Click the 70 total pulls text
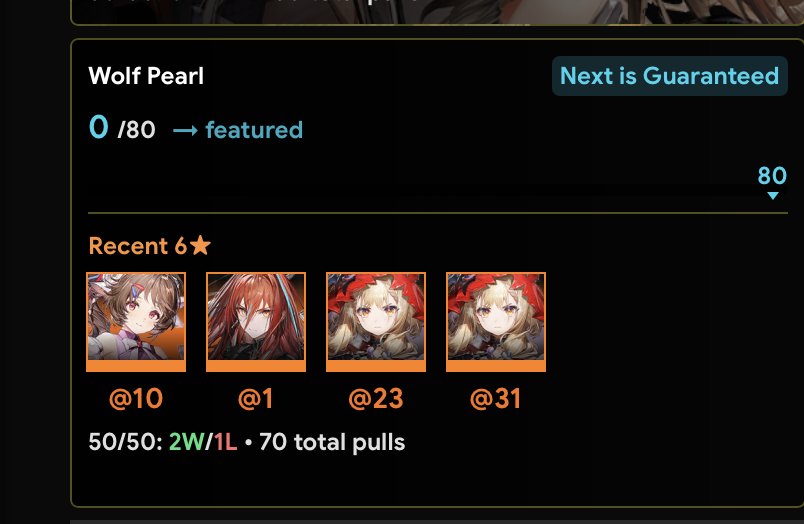This screenshot has width=804, height=524. pyautogui.click(x=332, y=442)
